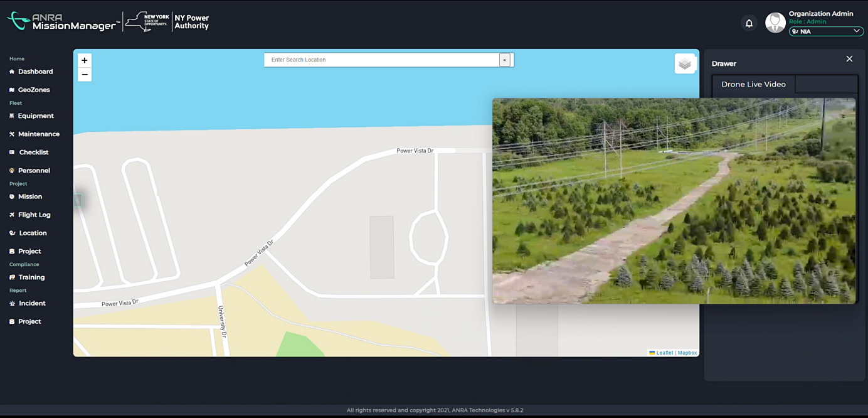Screen dimensions: 868x418
Task: Open Equipment under the Fleet section
Action: pos(34,115)
